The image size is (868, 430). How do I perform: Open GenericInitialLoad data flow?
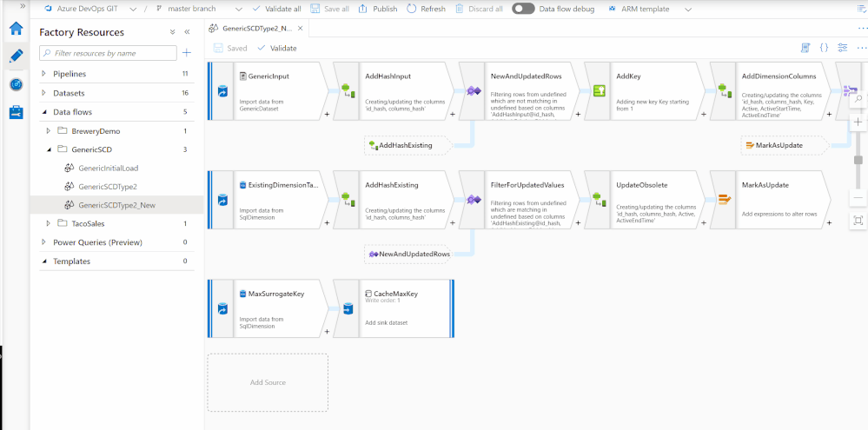pos(108,169)
